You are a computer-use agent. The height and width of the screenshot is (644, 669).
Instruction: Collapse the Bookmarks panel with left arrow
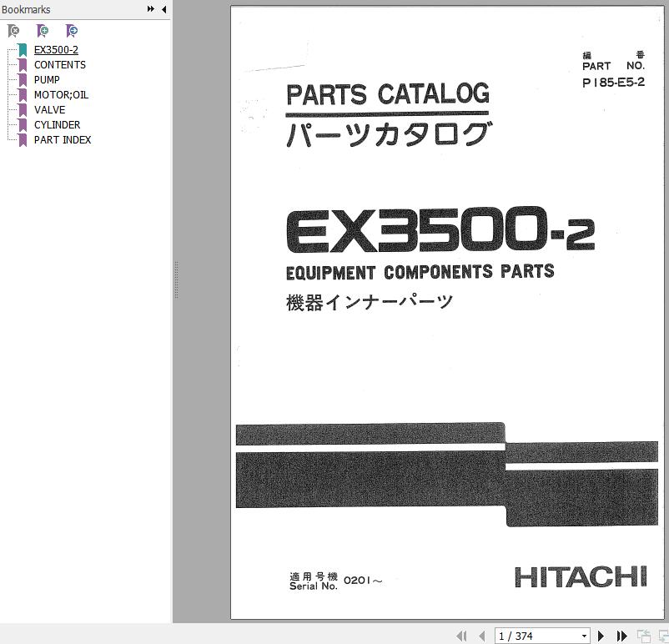tap(163, 9)
